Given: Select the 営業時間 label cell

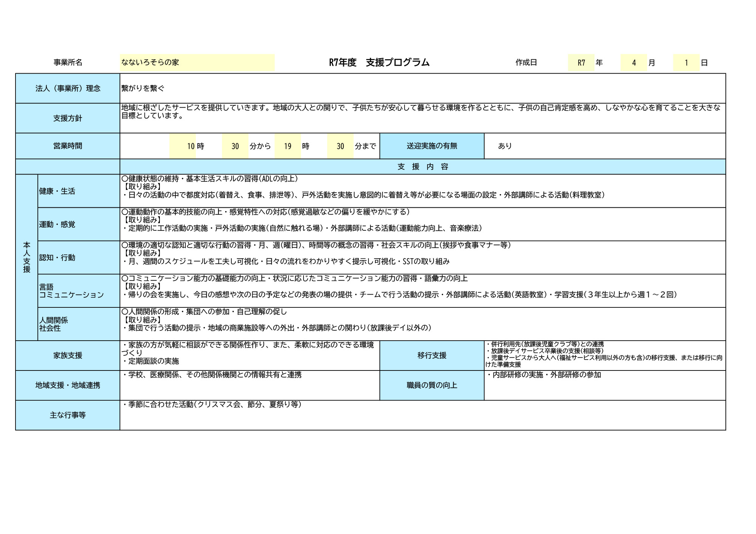Looking at the screenshot, I should (x=68, y=146).
